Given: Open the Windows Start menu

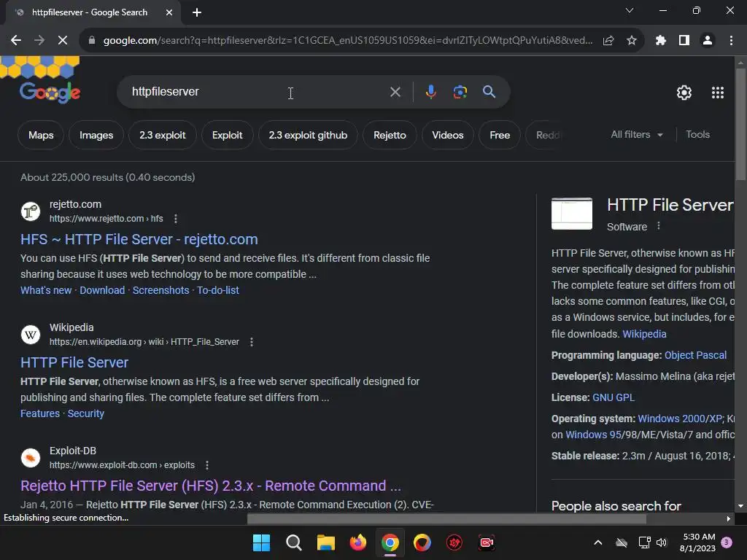Looking at the screenshot, I should [x=261, y=542].
